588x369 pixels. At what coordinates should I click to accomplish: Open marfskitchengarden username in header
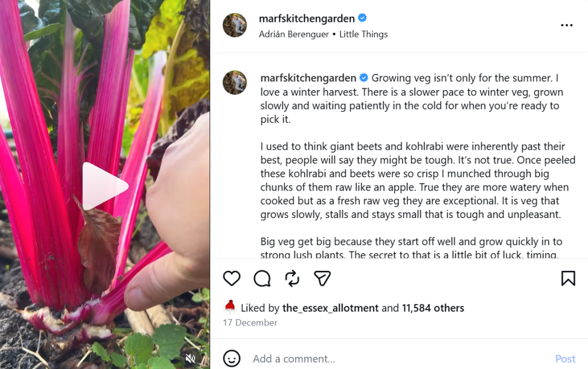(307, 18)
